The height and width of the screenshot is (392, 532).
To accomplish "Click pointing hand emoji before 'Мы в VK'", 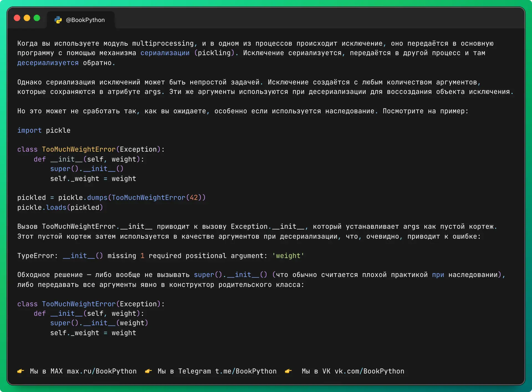I will (288, 371).
